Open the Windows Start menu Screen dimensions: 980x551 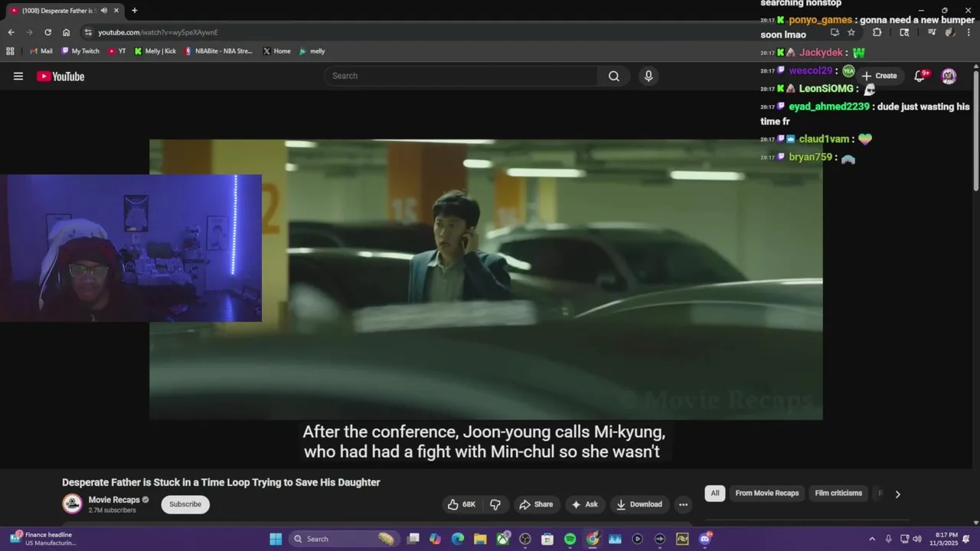click(x=276, y=539)
